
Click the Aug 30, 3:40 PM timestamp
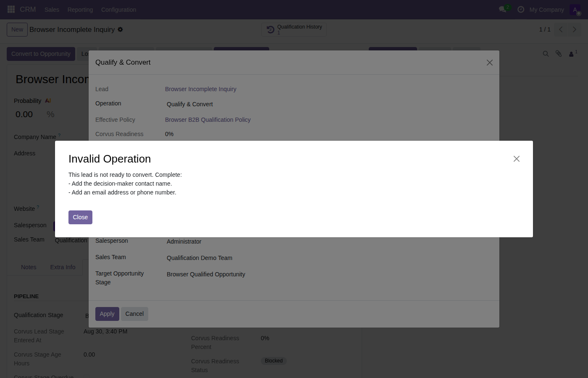tap(105, 331)
